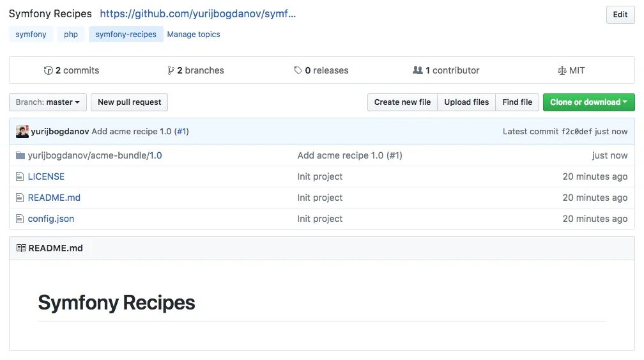Click the README.md book icon
Image resolution: width=644 pixels, height=360 pixels.
(21, 248)
